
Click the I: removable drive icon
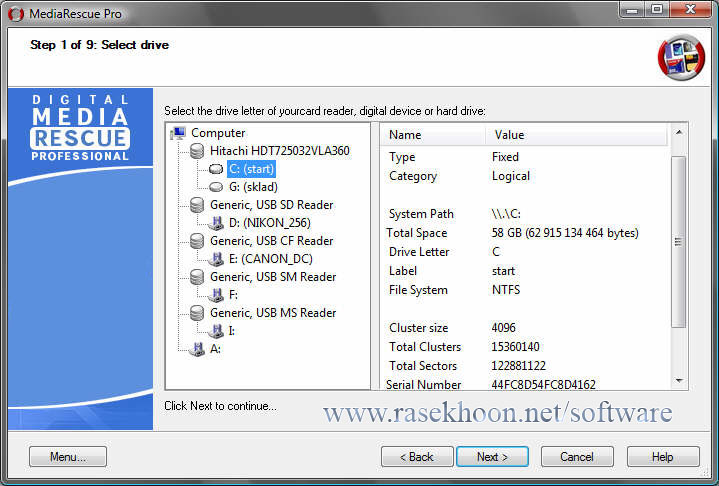[x=216, y=331]
